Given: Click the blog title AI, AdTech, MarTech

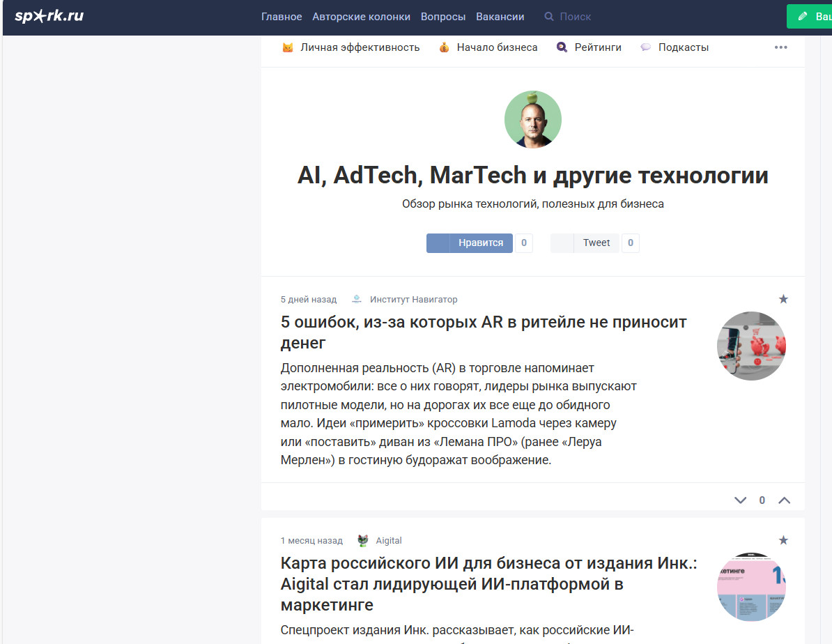Looking at the screenshot, I should tap(533, 175).
